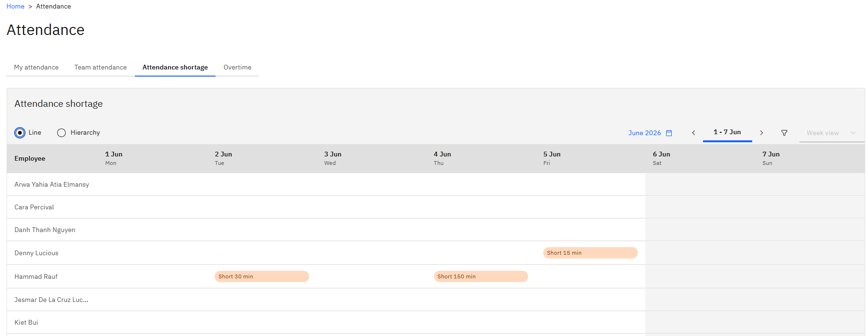Viewport: 868px width, 336px height.
Task: Switch to Team attendance tab
Action: pyautogui.click(x=101, y=68)
